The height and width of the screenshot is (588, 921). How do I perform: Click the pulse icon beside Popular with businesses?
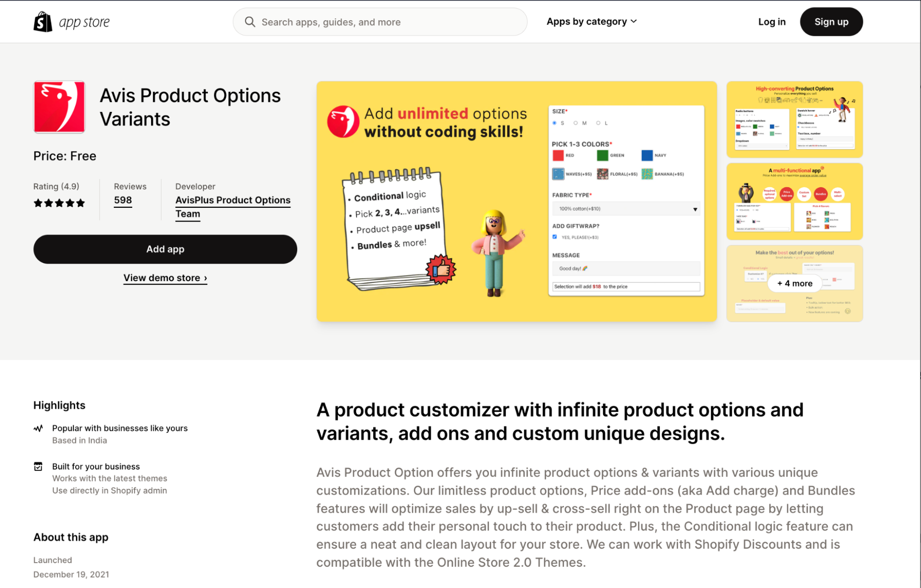pos(38,428)
